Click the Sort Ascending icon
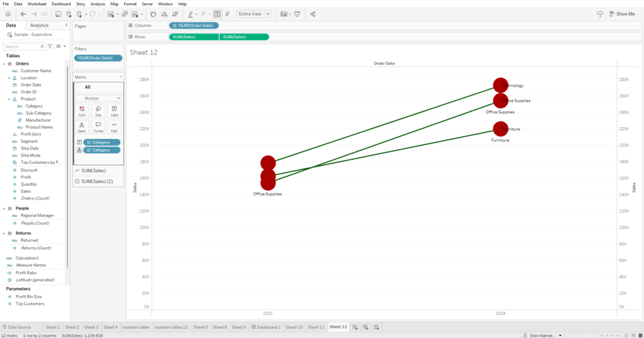 pyautogui.click(x=164, y=14)
